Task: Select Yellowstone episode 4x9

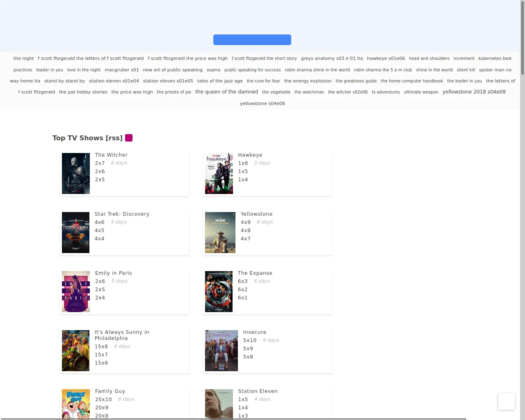Action: [x=245, y=222]
